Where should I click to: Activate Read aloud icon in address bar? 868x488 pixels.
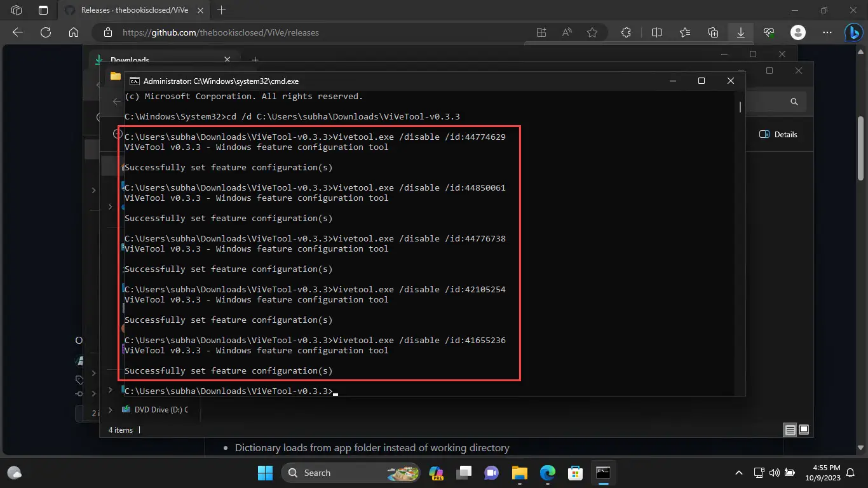(567, 32)
